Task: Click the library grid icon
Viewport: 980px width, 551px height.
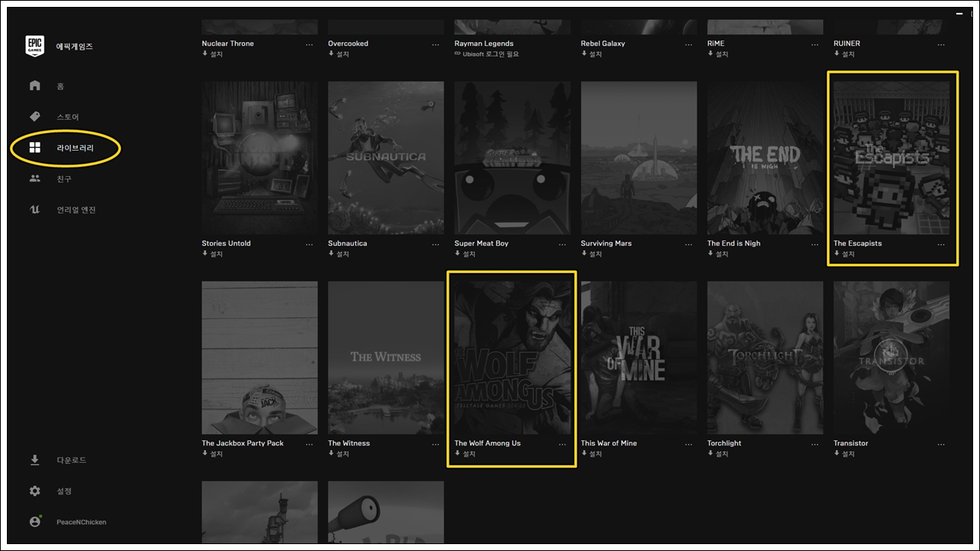Action: pyautogui.click(x=34, y=148)
